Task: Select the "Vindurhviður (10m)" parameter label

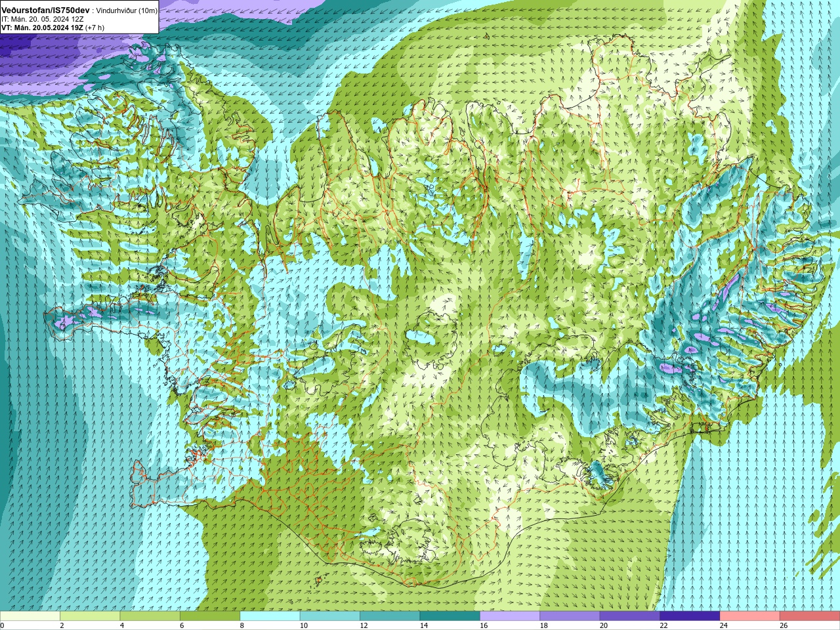Action: [127, 10]
